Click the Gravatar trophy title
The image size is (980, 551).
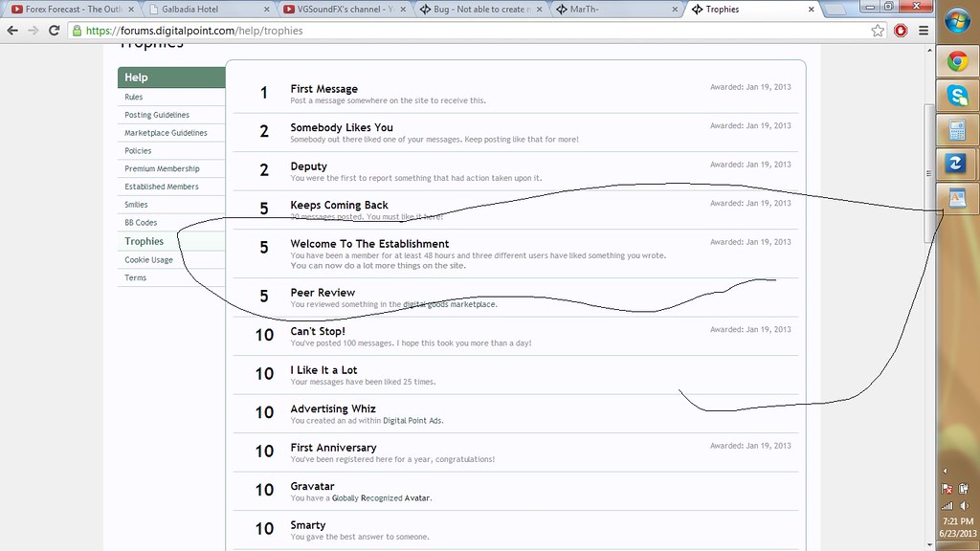312,486
